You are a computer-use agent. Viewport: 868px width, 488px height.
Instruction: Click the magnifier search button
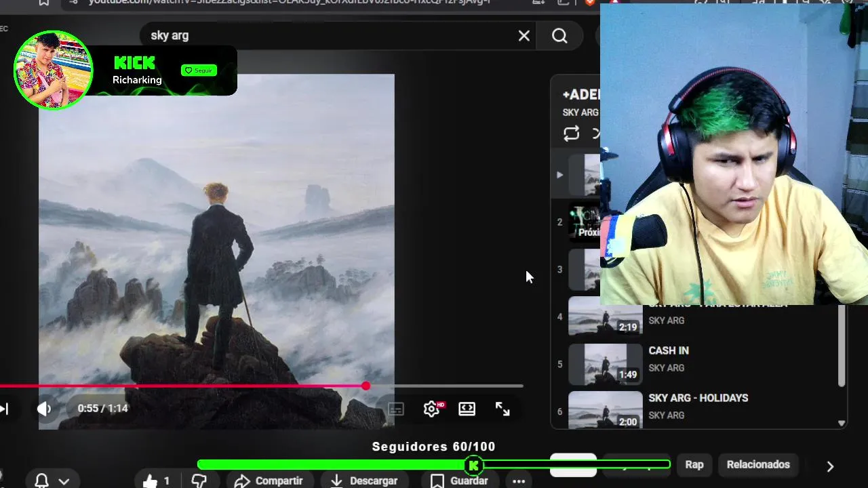click(x=559, y=36)
